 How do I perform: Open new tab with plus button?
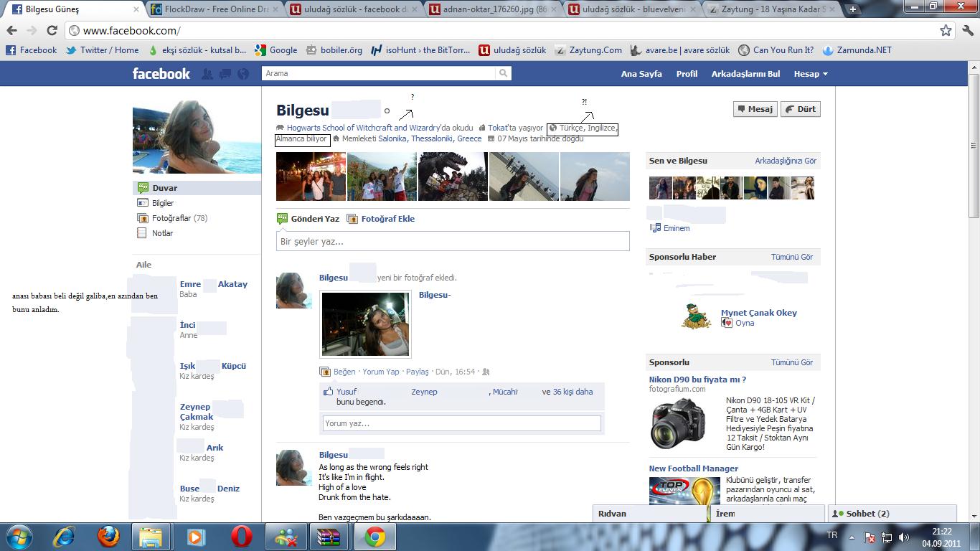(852, 9)
